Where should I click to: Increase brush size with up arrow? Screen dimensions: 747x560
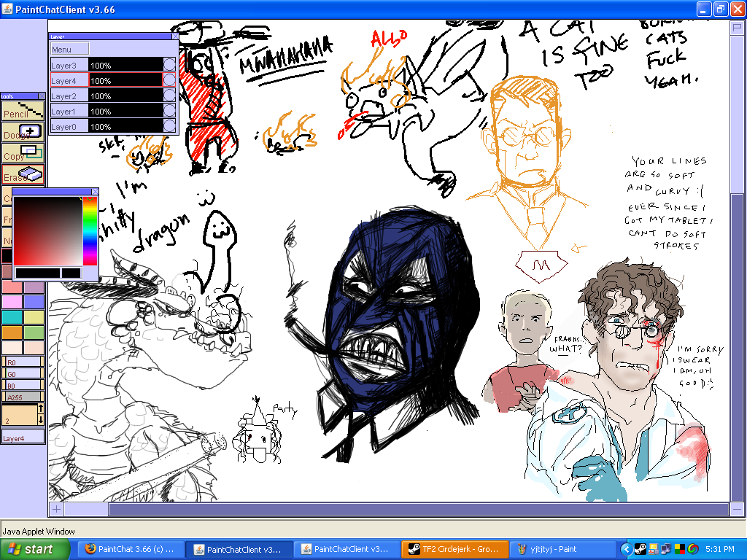41,409
